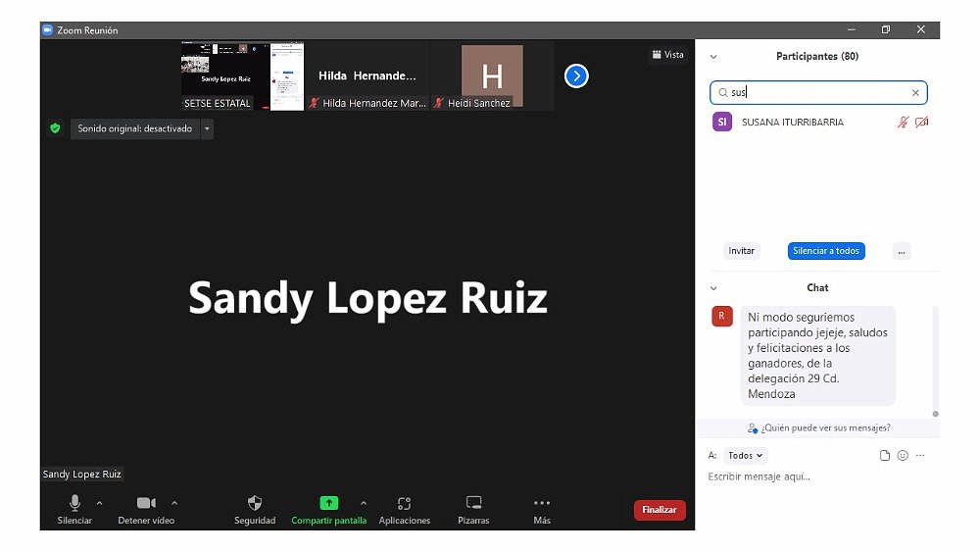Toggle Sonido original setting
This screenshot has height=552, width=980.
pos(134,128)
